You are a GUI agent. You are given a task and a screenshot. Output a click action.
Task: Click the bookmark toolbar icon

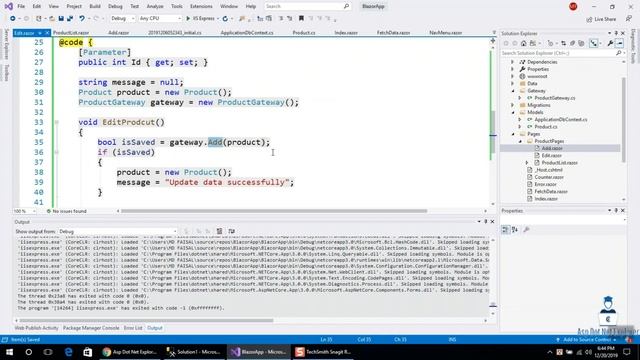(x=301, y=18)
